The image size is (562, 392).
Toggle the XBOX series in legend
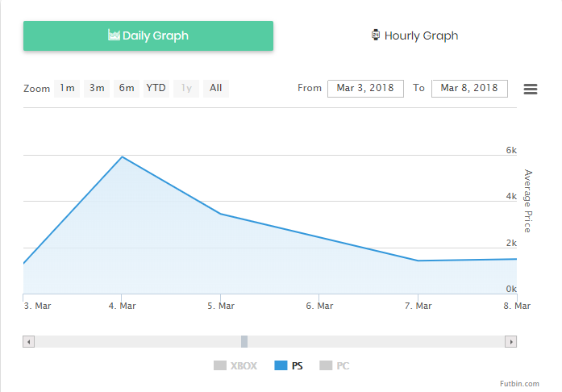tap(235, 366)
